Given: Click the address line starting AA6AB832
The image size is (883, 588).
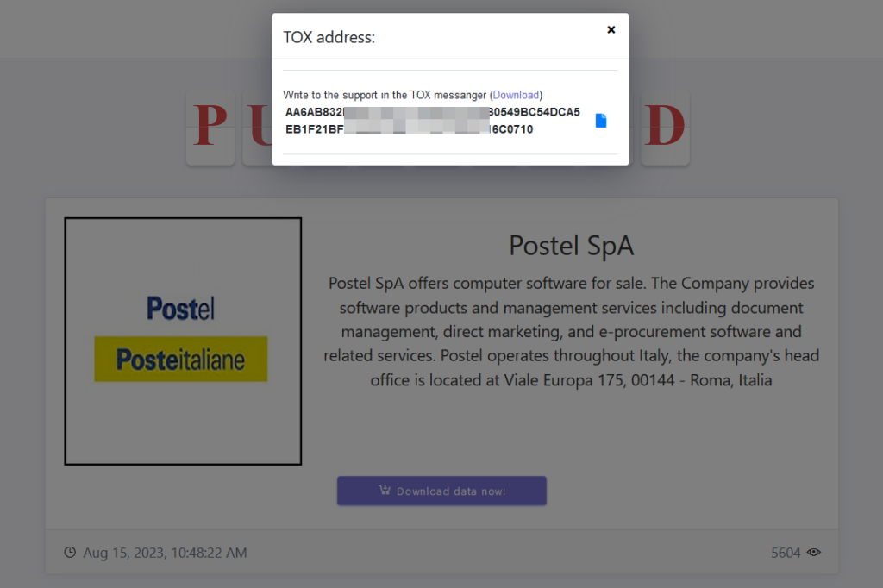Looking at the screenshot, I should click(x=433, y=112).
